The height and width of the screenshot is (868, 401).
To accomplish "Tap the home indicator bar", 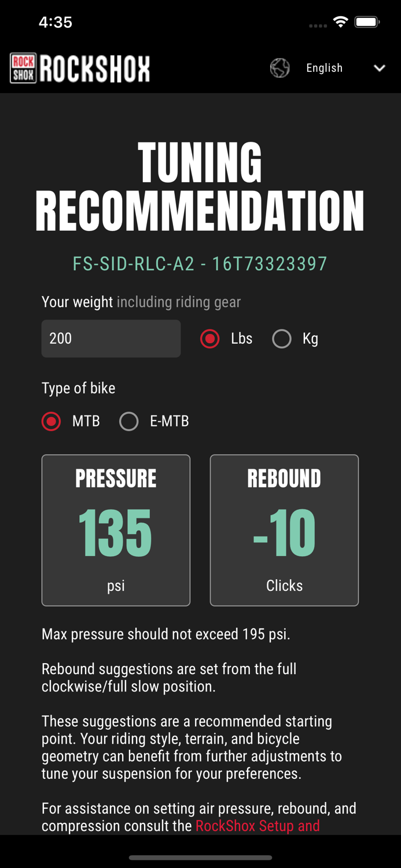I will point(200,858).
